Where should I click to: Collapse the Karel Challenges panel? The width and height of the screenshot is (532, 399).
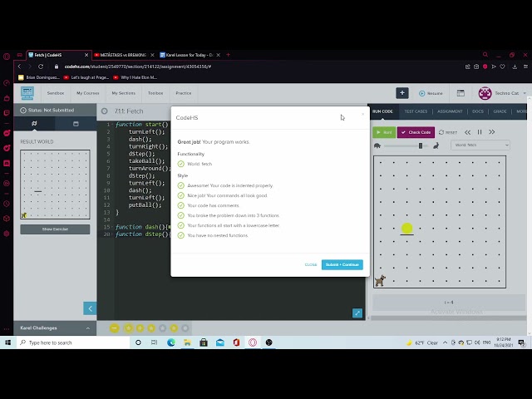pyautogui.click(x=88, y=328)
